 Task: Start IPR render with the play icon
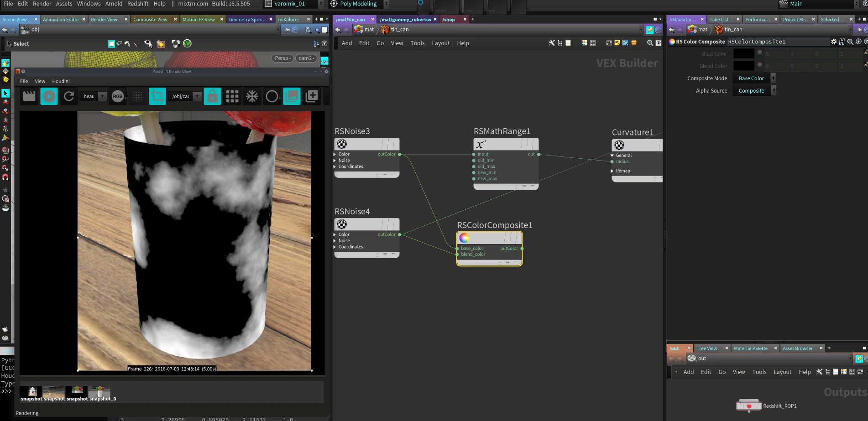(x=49, y=96)
